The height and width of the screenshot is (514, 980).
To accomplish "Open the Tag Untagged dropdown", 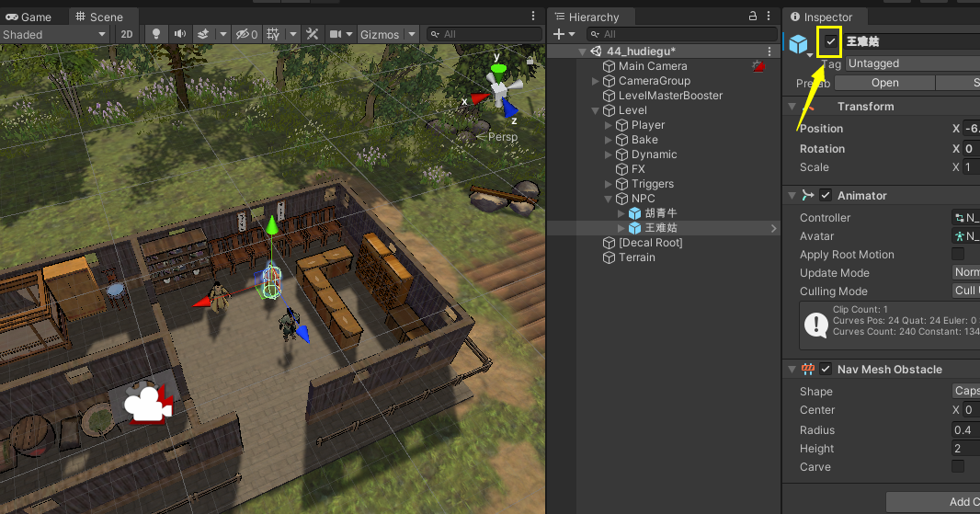I will (913, 63).
